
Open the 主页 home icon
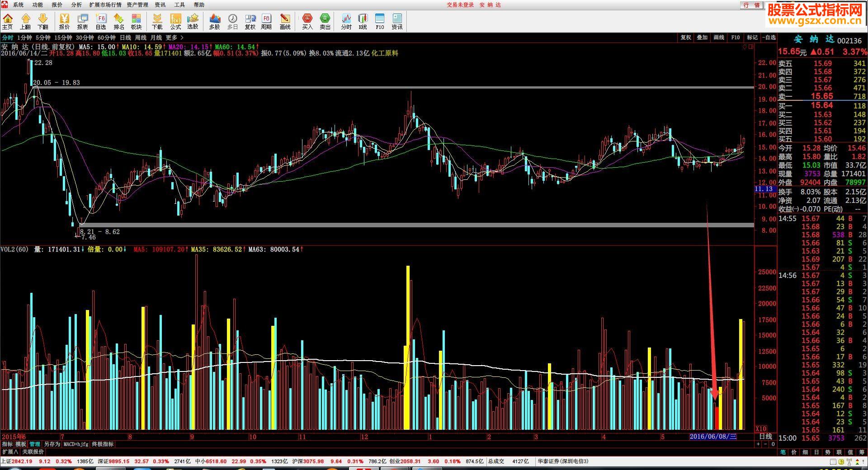click(8, 21)
